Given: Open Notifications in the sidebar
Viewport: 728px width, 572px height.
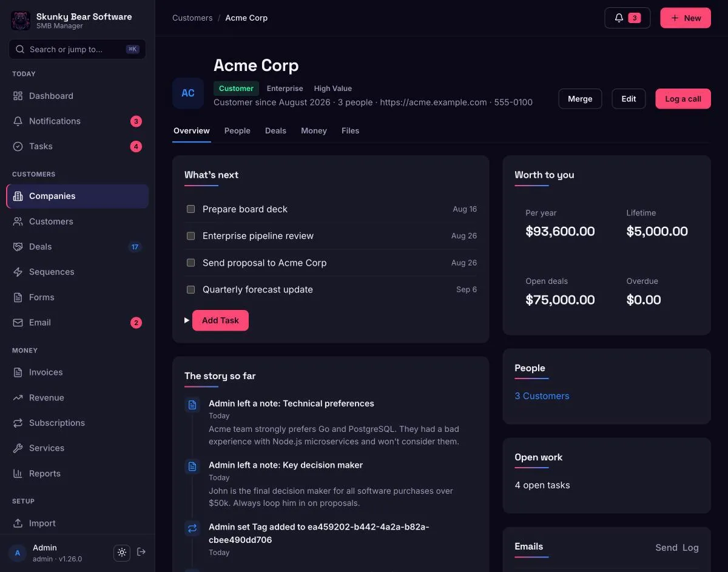Looking at the screenshot, I should click(77, 121).
